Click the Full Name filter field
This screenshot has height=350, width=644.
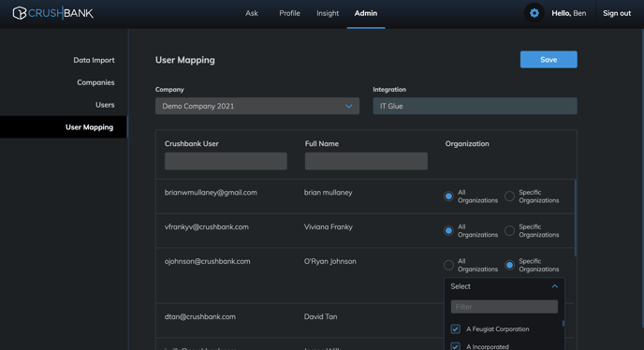[x=366, y=161]
